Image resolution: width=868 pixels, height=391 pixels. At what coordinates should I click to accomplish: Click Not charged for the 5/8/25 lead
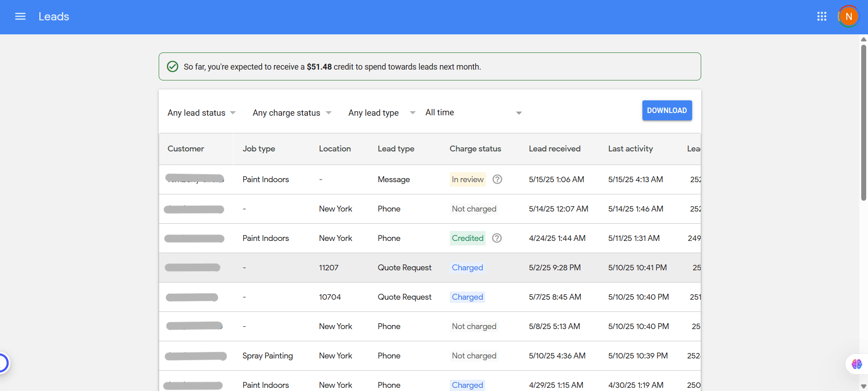(474, 326)
